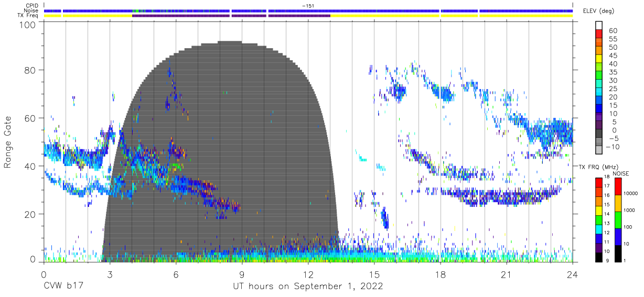Viewport: 644px width, 297px height.
Task: Click the '21' tick label on the UT hours axis
Action: click(x=506, y=274)
